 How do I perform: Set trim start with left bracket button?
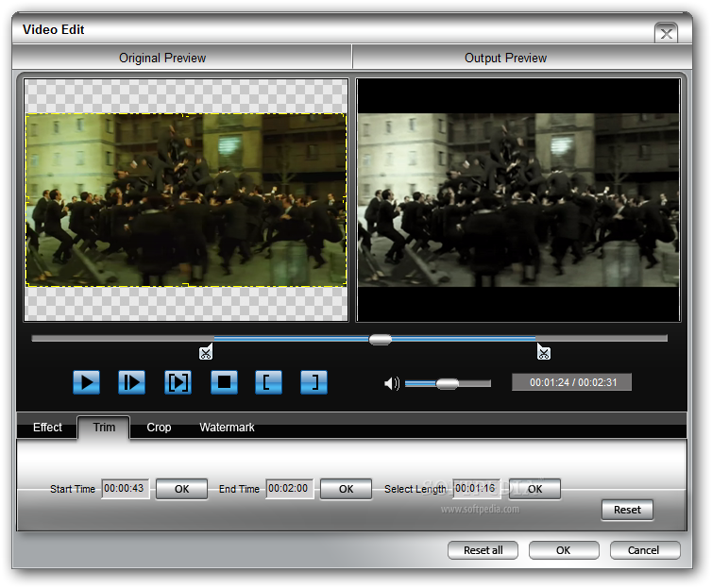268,382
